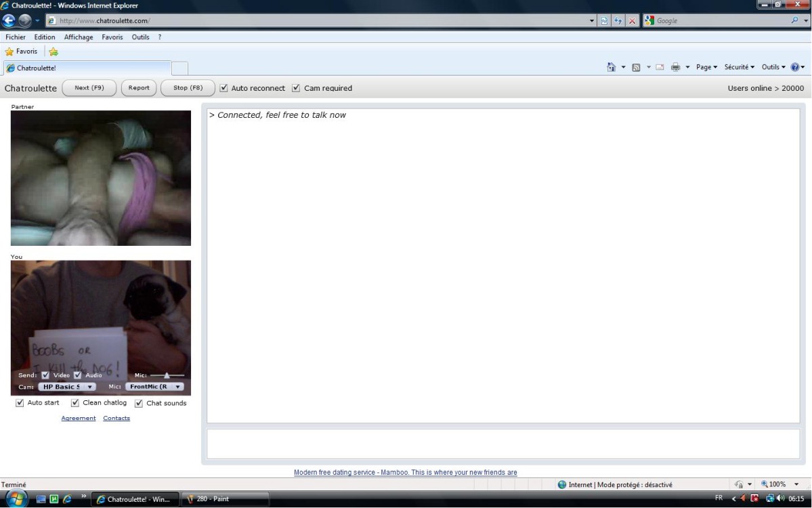Image resolution: width=812 pixels, height=508 pixels.
Task: Uncheck the Send Audio checkbox
Action: [78, 375]
